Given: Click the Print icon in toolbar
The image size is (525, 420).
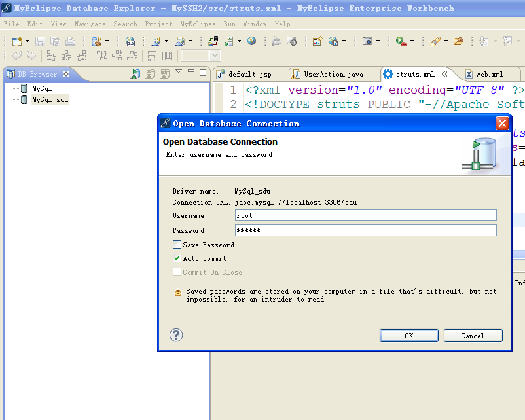Looking at the screenshot, I should tap(70, 41).
